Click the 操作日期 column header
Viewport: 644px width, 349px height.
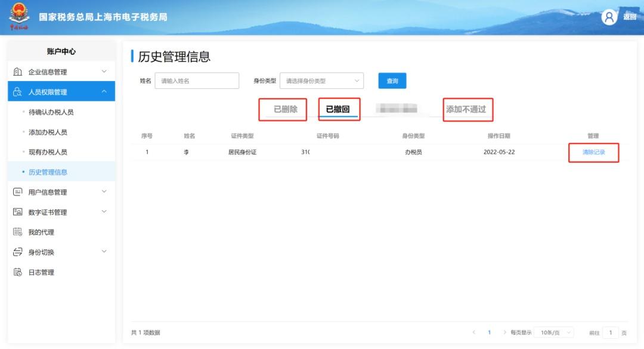pyautogui.click(x=499, y=136)
